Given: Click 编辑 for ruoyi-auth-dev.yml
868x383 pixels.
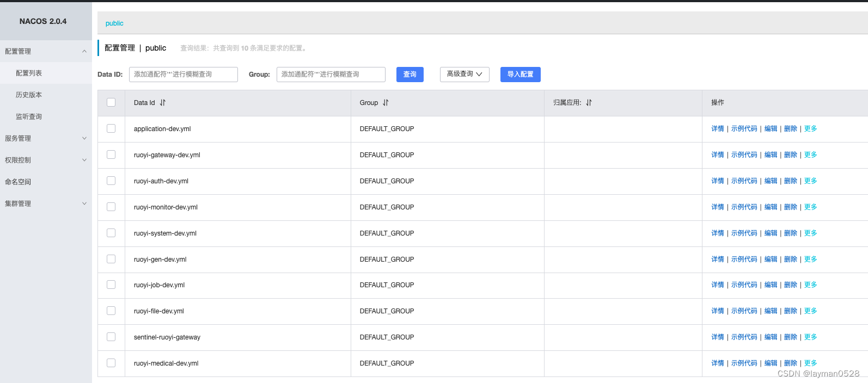Looking at the screenshot, I should pos(771,181).
